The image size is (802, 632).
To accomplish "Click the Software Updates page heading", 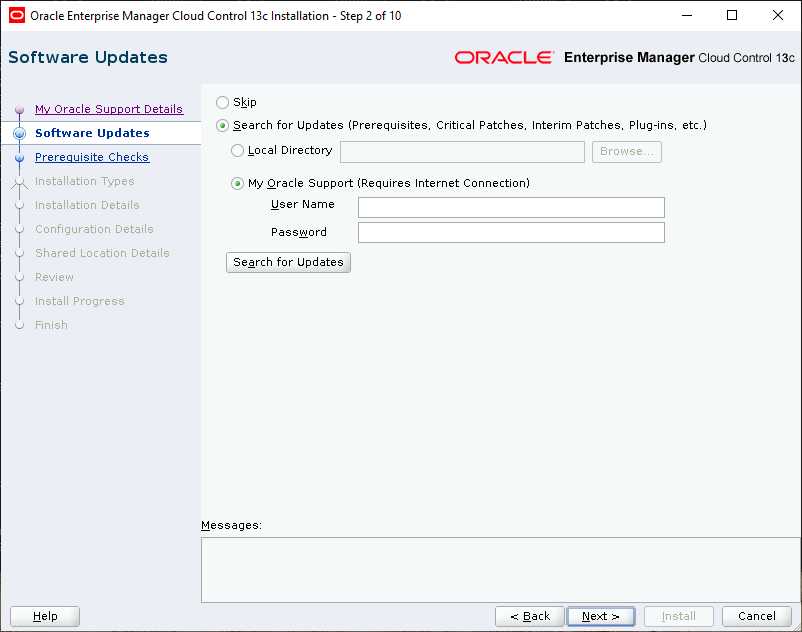I will [88, 57].
